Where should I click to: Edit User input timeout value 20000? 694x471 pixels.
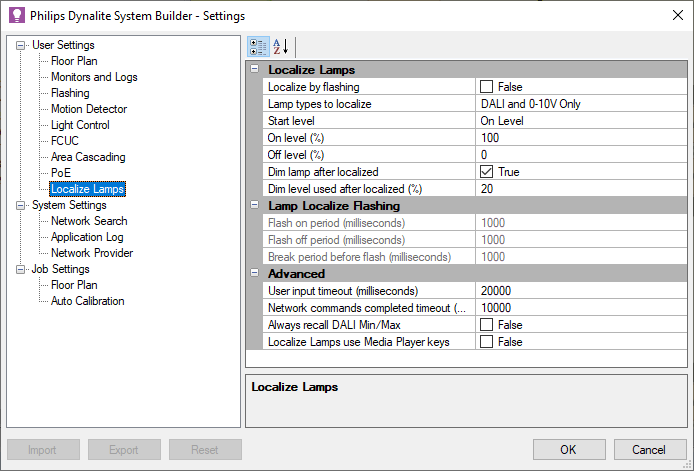(581, 291)
